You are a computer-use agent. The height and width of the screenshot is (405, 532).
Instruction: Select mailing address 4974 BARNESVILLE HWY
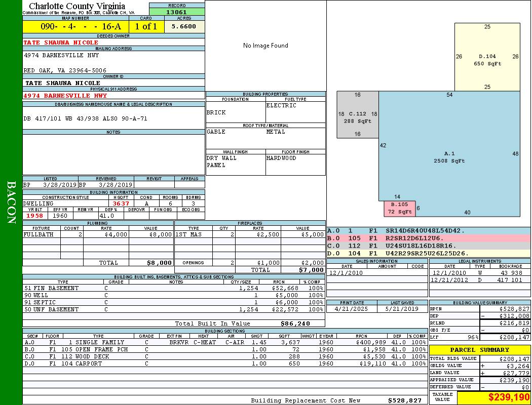coord(61,55)
